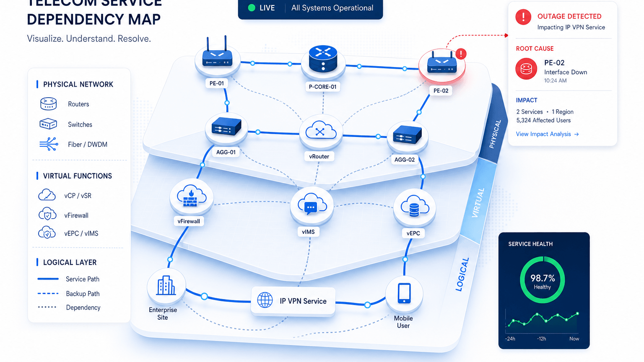Click the 1 Region impact text
This screenshot has height=362, width=644.
coord(563,112)
